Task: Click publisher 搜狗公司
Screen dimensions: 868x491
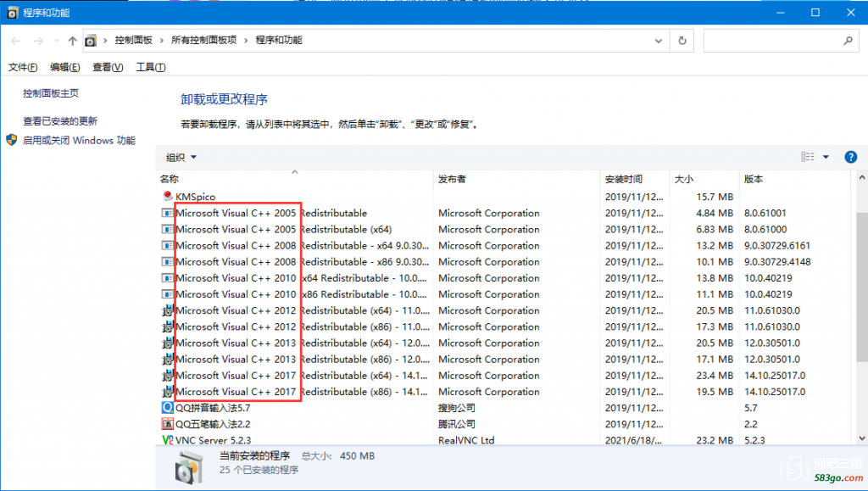Action: pos(457,408)
